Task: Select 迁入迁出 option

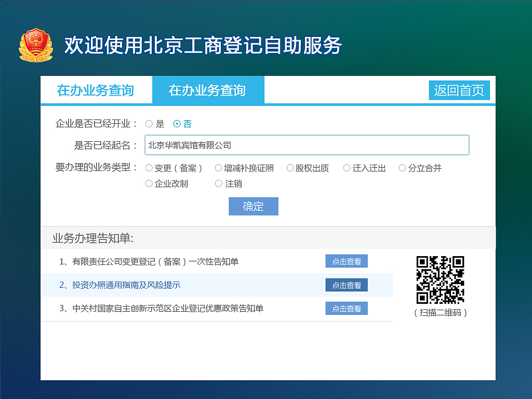Action: (346, 168)
